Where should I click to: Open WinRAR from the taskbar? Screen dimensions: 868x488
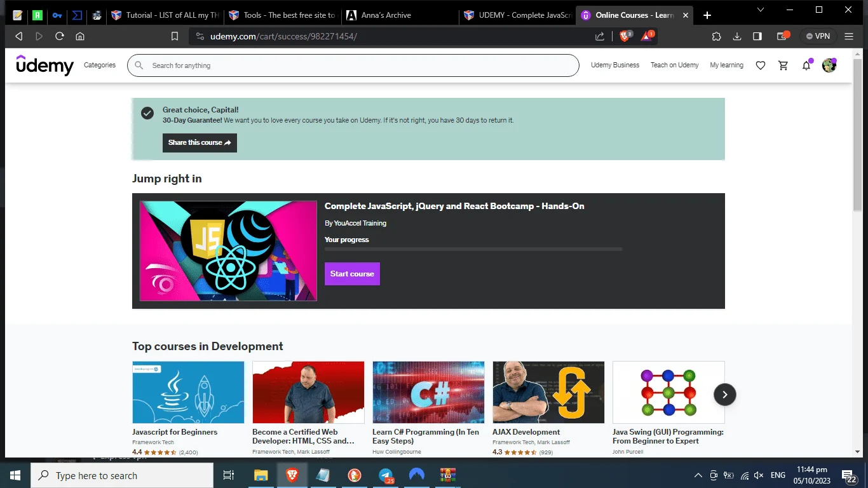tap(448, 475)
